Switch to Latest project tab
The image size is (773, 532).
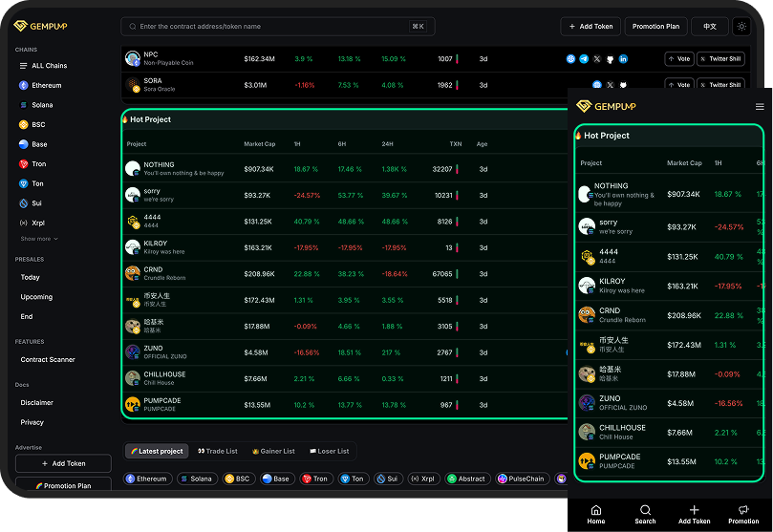(x=158, y=451)
